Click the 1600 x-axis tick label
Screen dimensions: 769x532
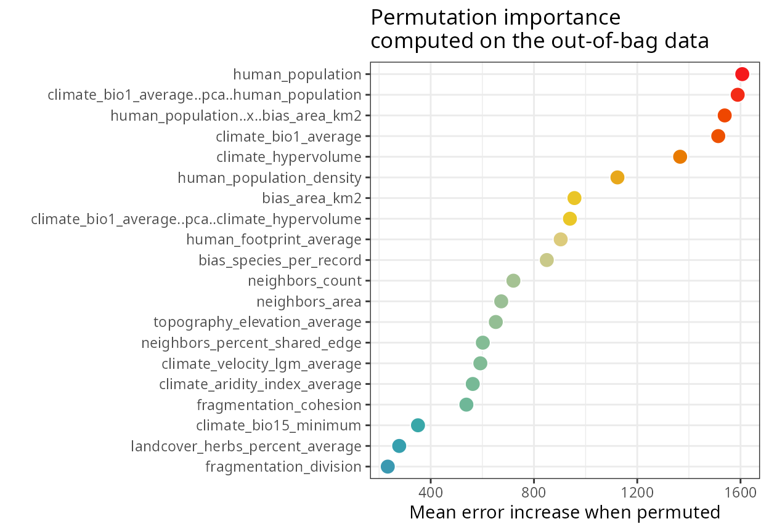click(x=741, y=493)
